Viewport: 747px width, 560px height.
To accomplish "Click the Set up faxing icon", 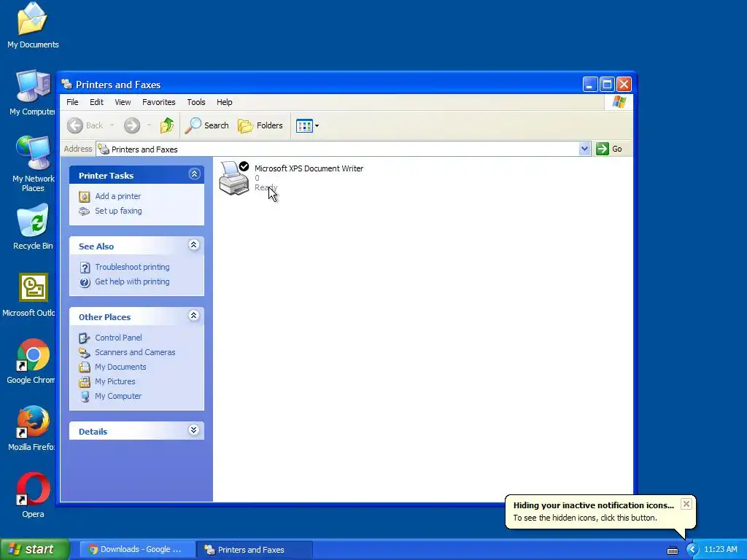I will tap(85, 211).
